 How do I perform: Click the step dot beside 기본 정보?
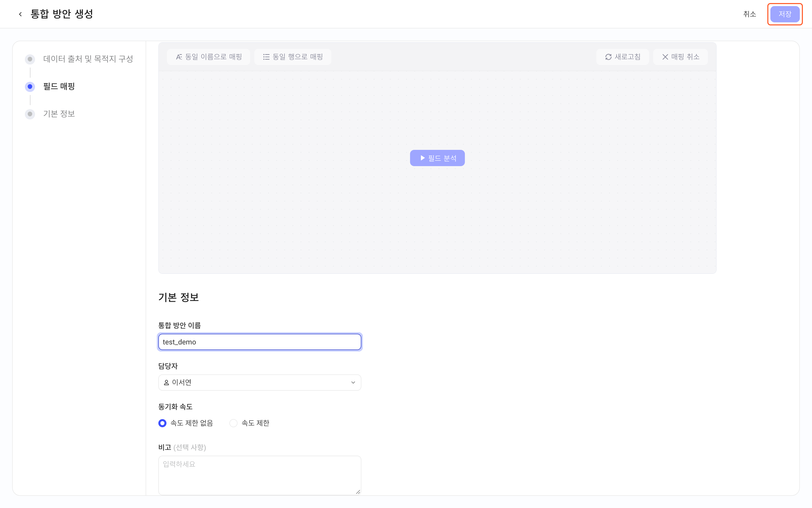(x=30, y=114)
